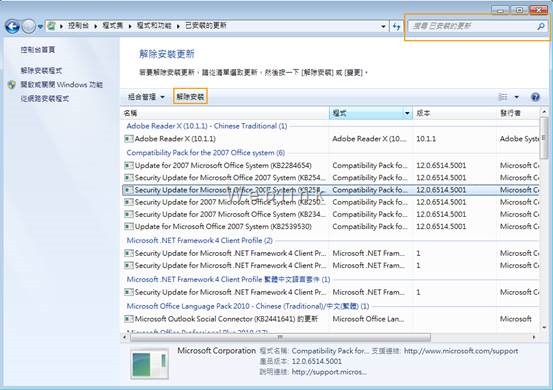Click the magnifier search icon
553x390 pixels.
541,26
